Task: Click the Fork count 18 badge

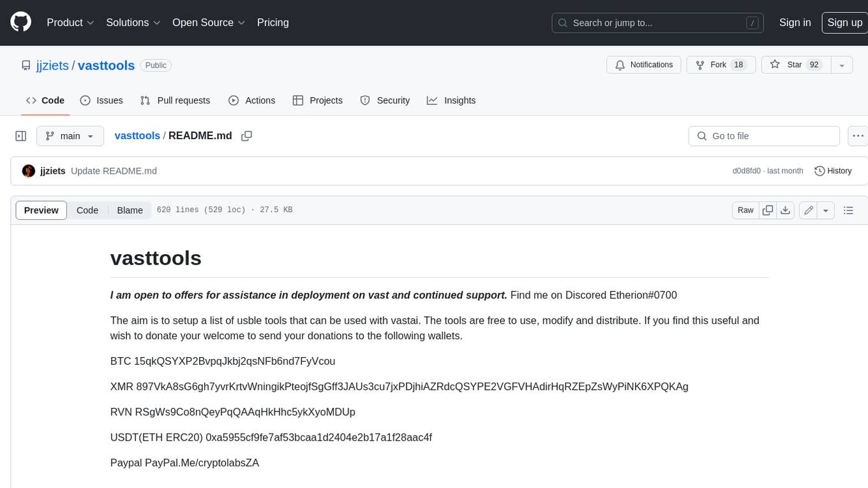Action: [x=738, y=65]
